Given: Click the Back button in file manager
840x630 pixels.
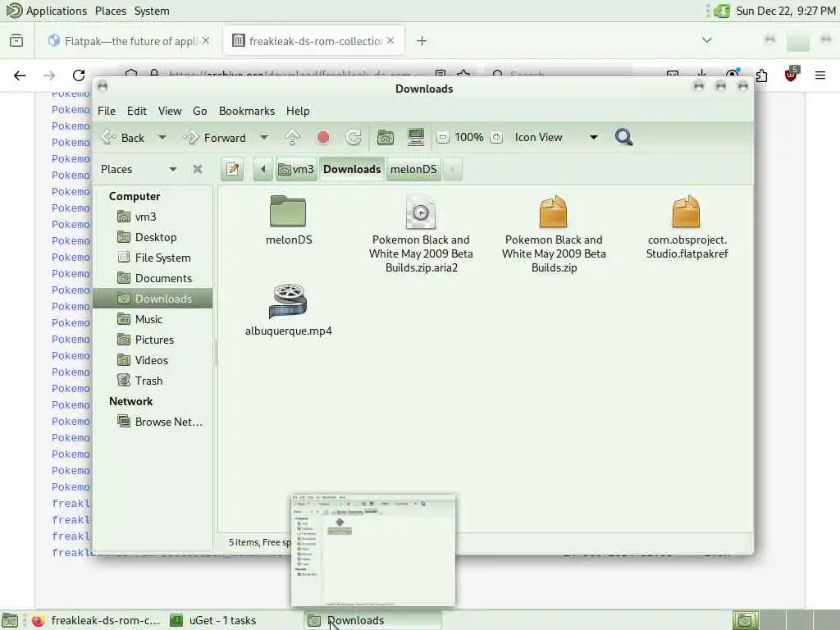Looking at the screenshot, I should 123,138.
